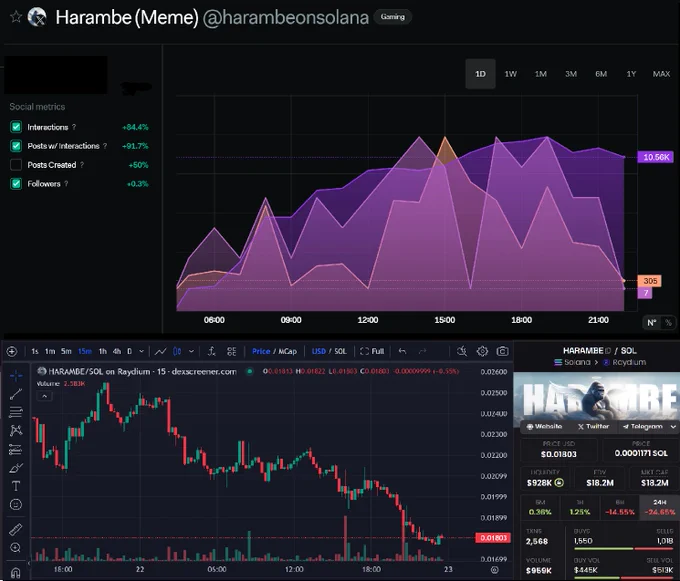This screenshot has width=680, height=581.
Task: Open the fx indicators menu
Action: [212, 351]
